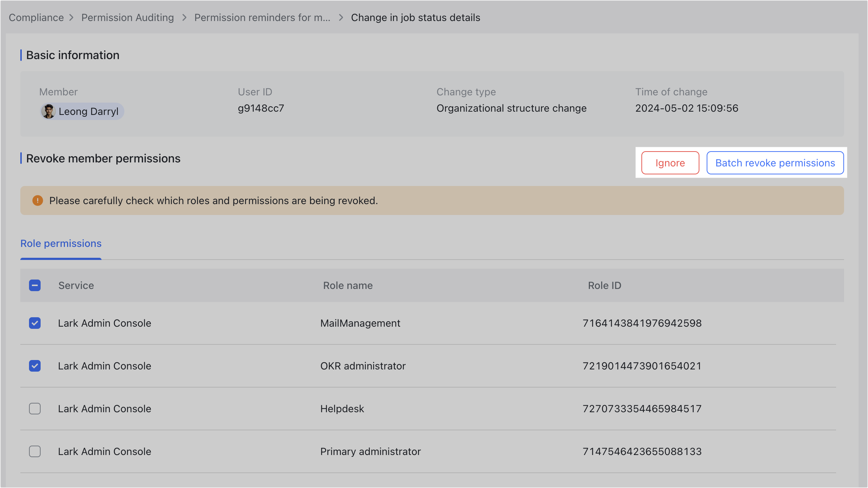This screenshot has height=488, width=868.
Task: Click the chevron after Compliance breadcrumb
Action: pyautogui.click(x=71, y=17)
